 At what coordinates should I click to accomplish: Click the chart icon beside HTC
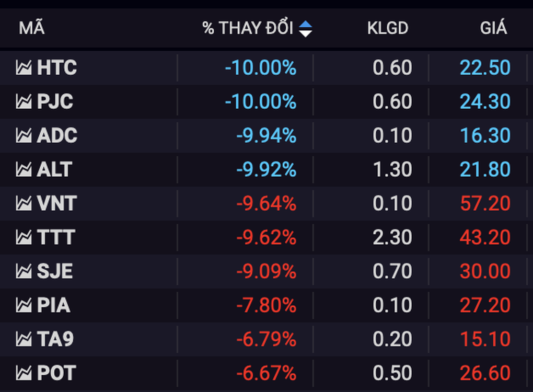(24, 67)
